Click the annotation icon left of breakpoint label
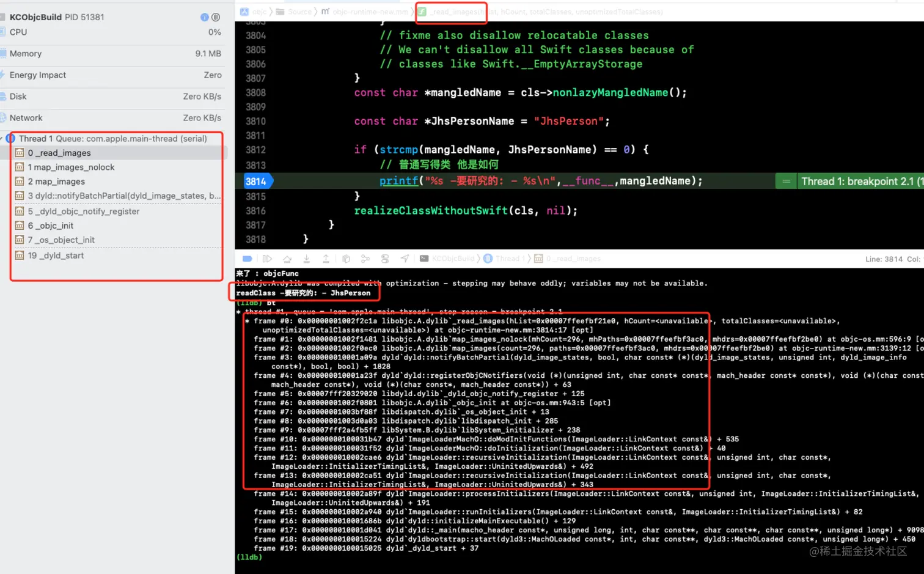 click(787, 182)
